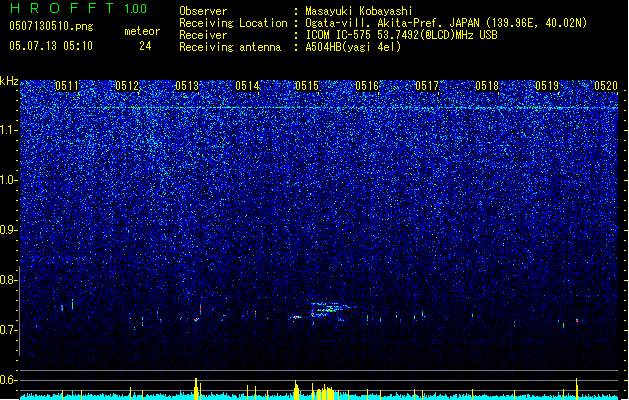Click the date stamp 05.07.13 05:10
The height and width of the screenshot is (400, 629).
(51, 46)
